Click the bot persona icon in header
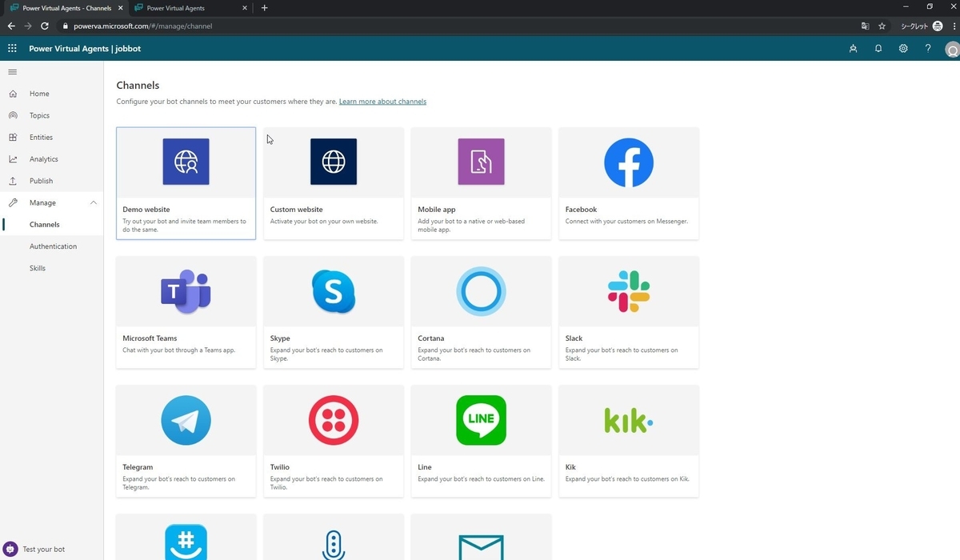960x560 pixels. tap(854, 48)
